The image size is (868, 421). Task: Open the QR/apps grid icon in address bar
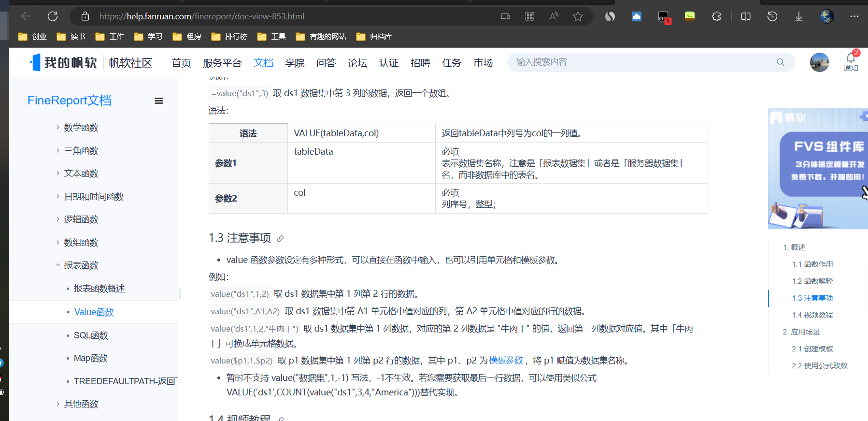pos(529,16)
